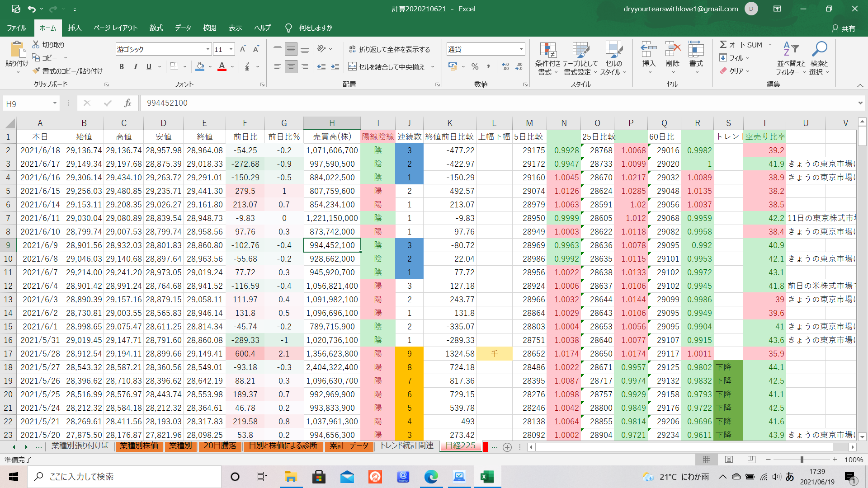Open the データ ribbon tab
868x488 pixels.
click(183, 28)
